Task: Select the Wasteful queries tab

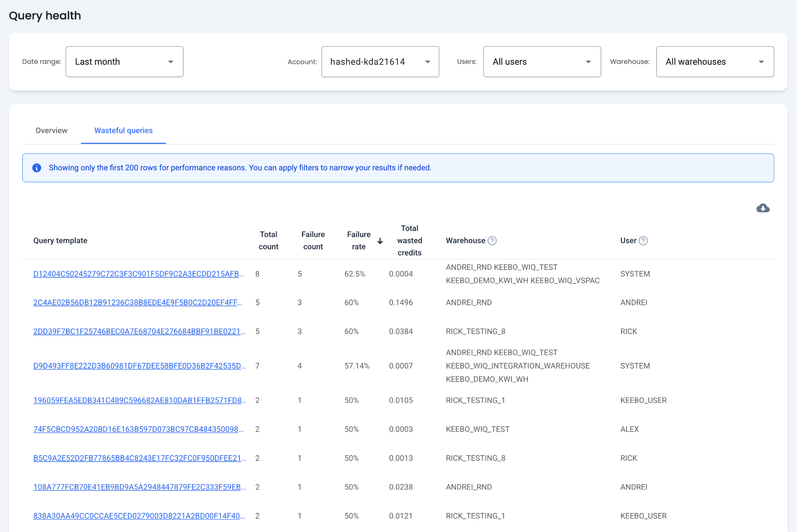Action: [123, 131]
